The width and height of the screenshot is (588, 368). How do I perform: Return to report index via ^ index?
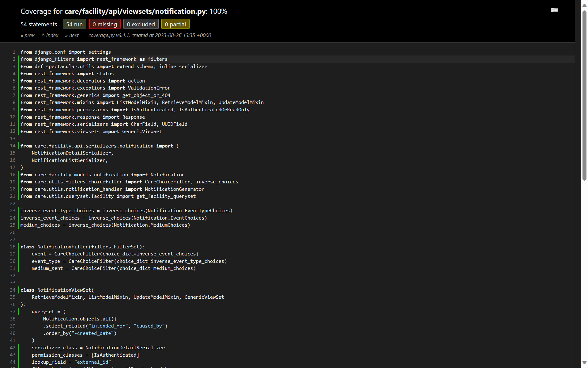50,35
